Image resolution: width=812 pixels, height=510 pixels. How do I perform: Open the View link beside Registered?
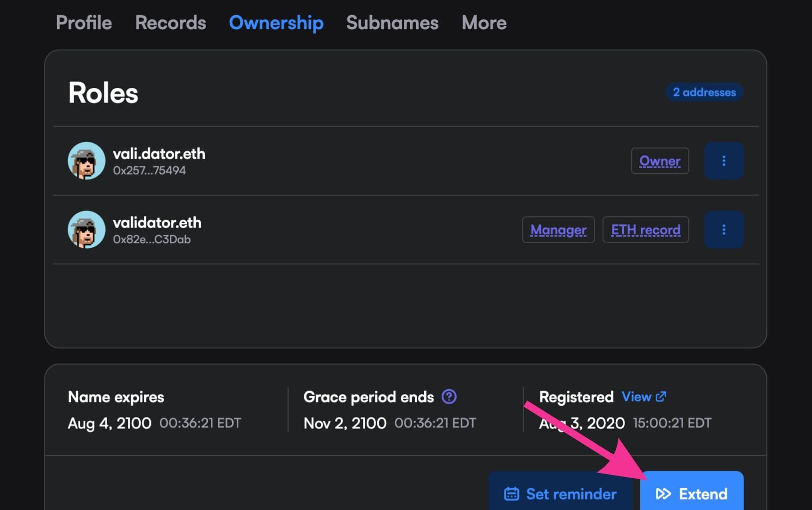644,397
